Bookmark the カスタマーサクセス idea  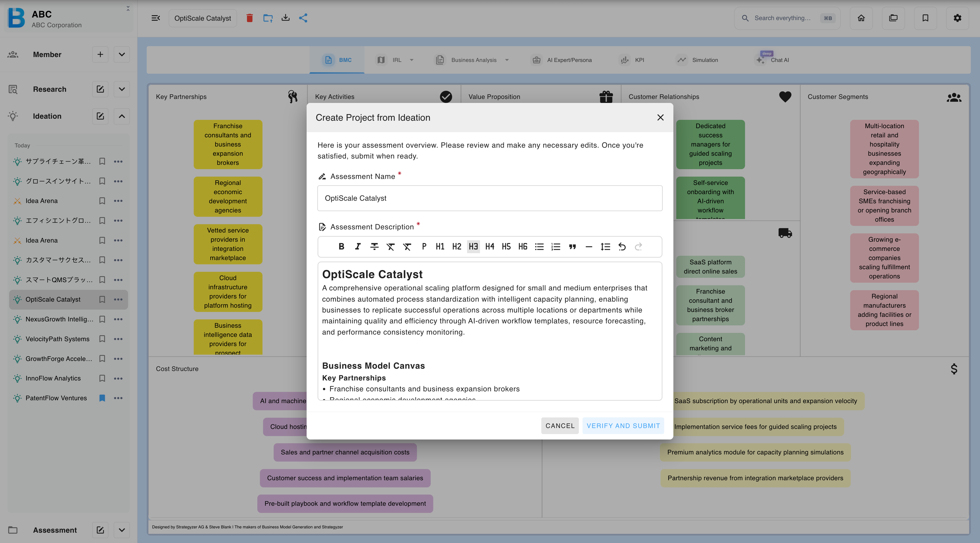(102, 260)
